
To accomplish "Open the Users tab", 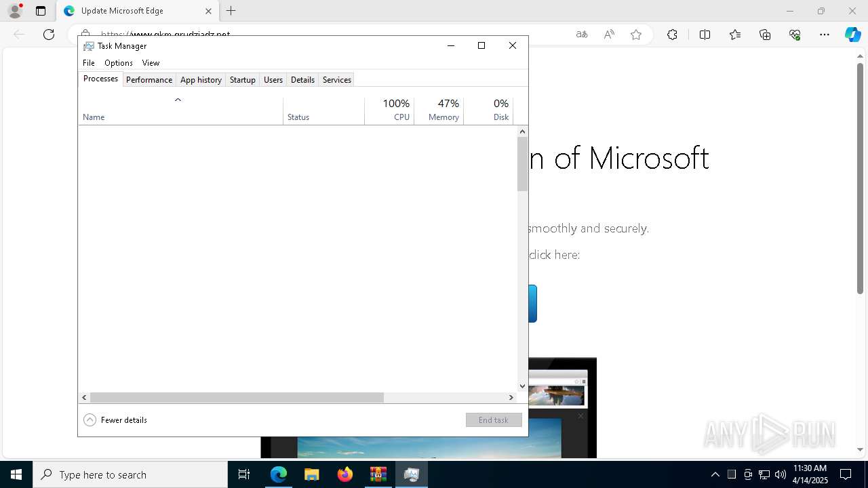I will pos(273,79).
